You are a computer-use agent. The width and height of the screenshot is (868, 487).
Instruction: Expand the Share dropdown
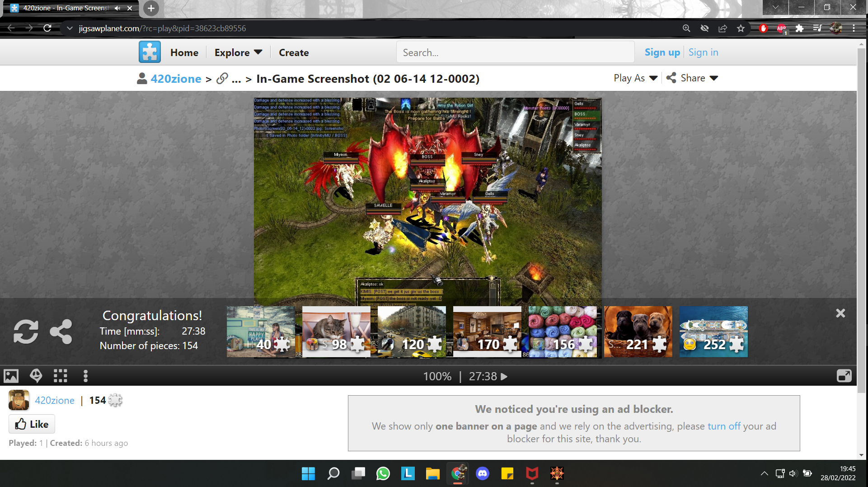692,78
